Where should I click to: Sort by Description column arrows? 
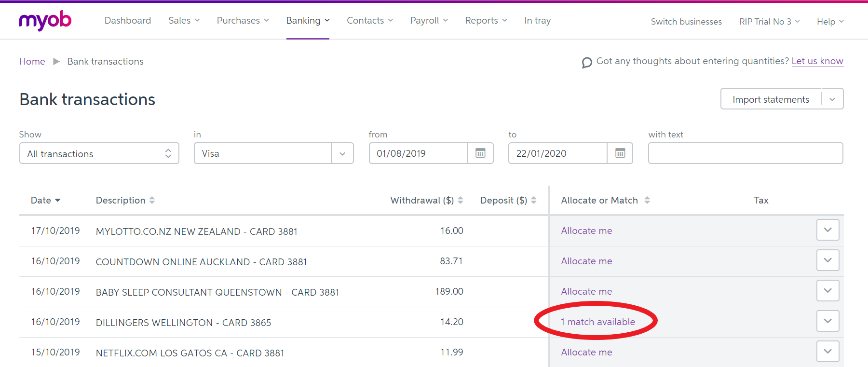(152, 200)
